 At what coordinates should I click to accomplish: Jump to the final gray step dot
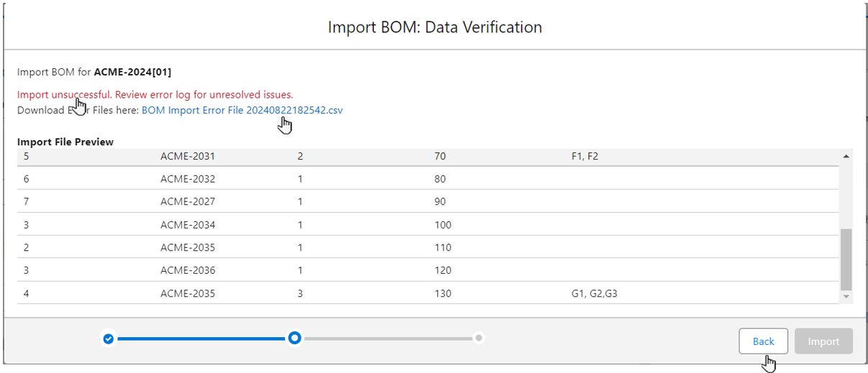(x=479, y=338)
